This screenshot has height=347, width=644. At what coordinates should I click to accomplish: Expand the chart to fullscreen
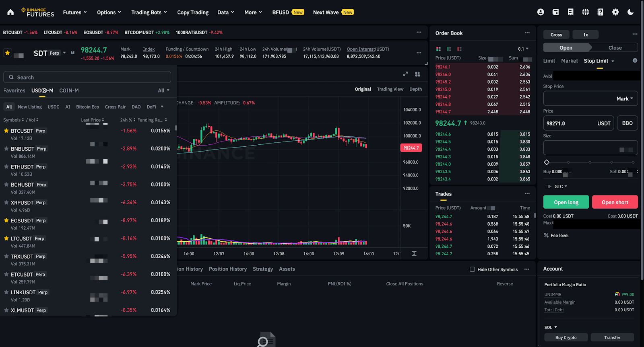(x=405, y=74)
